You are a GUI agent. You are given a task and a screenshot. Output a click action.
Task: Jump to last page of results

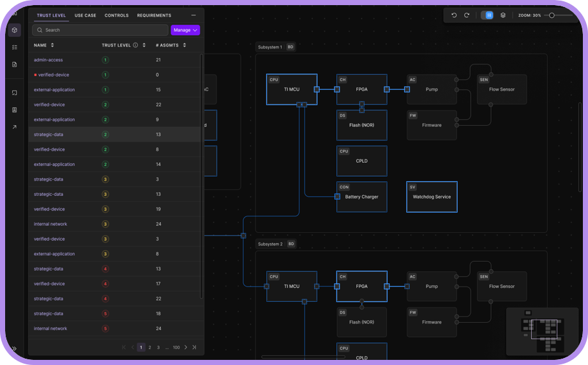pos(194,347)
